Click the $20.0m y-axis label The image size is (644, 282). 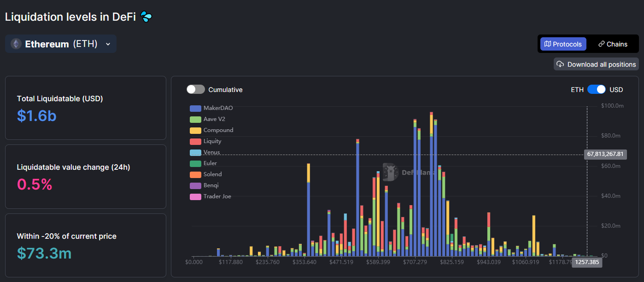(612, 226)
